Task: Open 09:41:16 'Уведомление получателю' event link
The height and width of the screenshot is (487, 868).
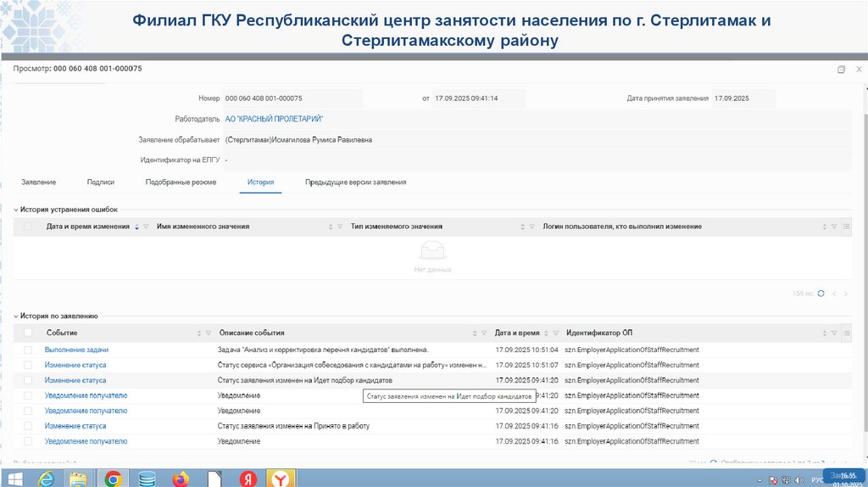Action: coord(86,441)
